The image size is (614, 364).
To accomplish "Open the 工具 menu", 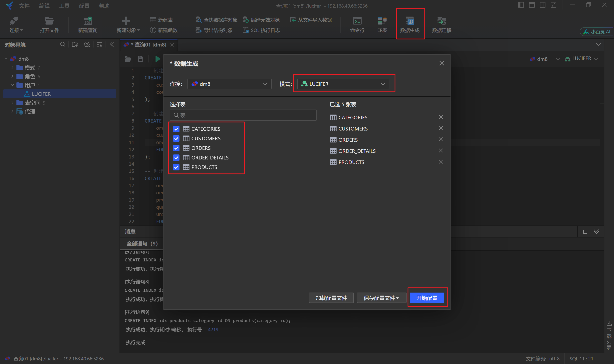I will (64, 6).
